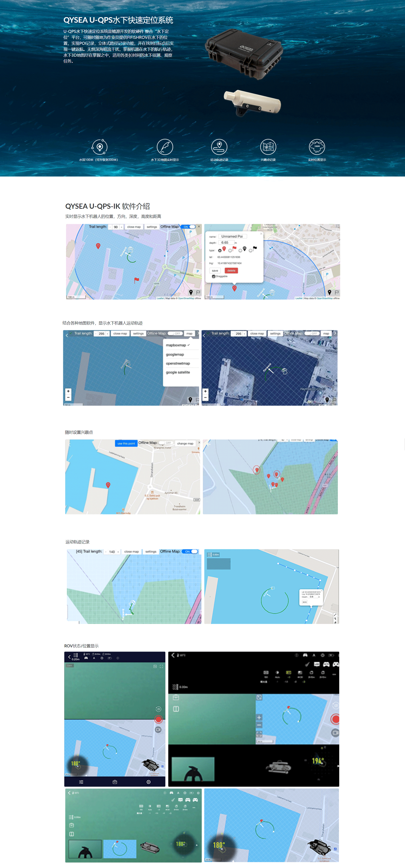Click the real-time position display icon
This screenshot has height=868, width=405.
click(317, 147)
